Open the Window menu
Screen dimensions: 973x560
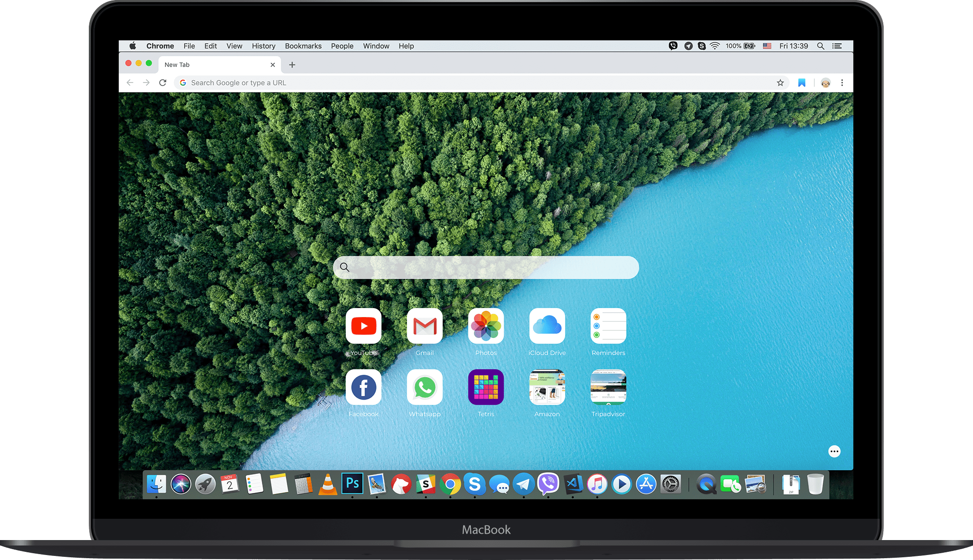(x=376, y=46)
